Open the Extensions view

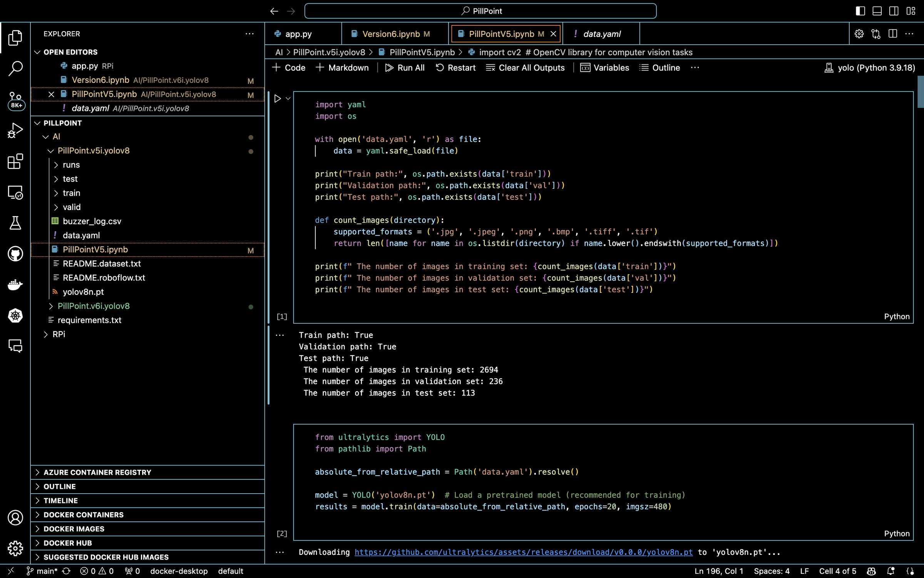[x=15, y=161]
